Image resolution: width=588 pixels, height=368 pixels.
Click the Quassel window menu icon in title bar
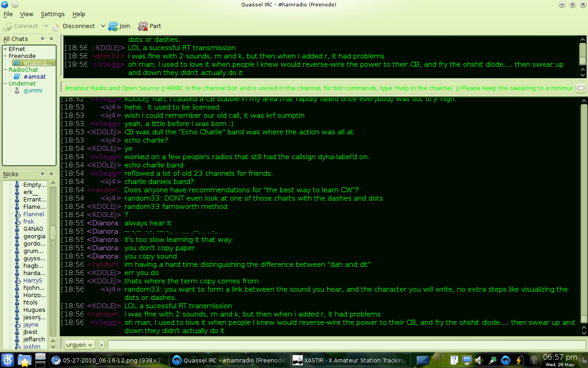coord(5,5)
